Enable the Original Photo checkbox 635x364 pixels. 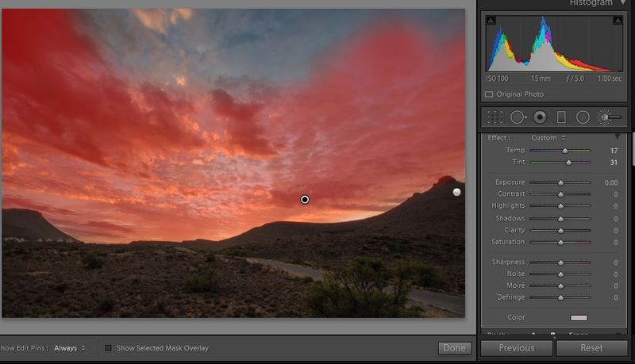tap(489, 94)
